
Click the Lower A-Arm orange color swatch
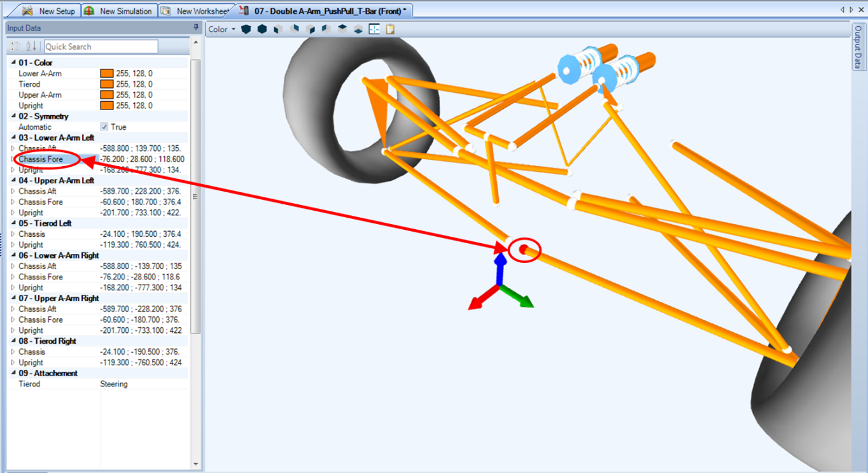click(x=106, y=74)
